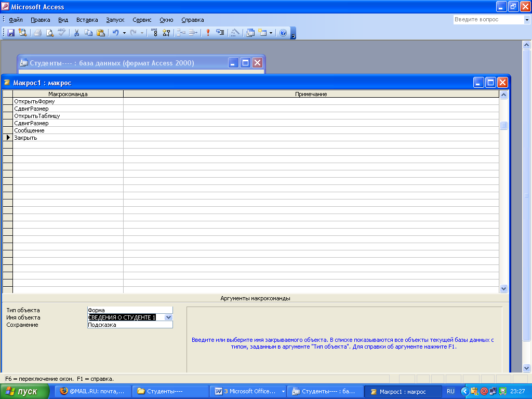Open the Файл menu
Viewport: 532px width, 399px height.
click(16, 20)
